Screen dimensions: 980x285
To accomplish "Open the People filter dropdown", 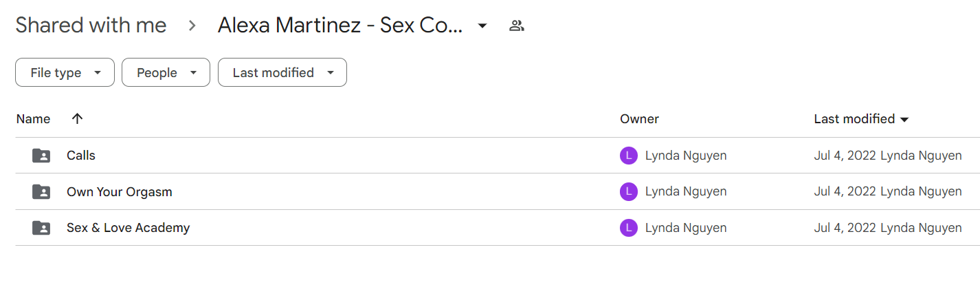I will click(166, 72).
